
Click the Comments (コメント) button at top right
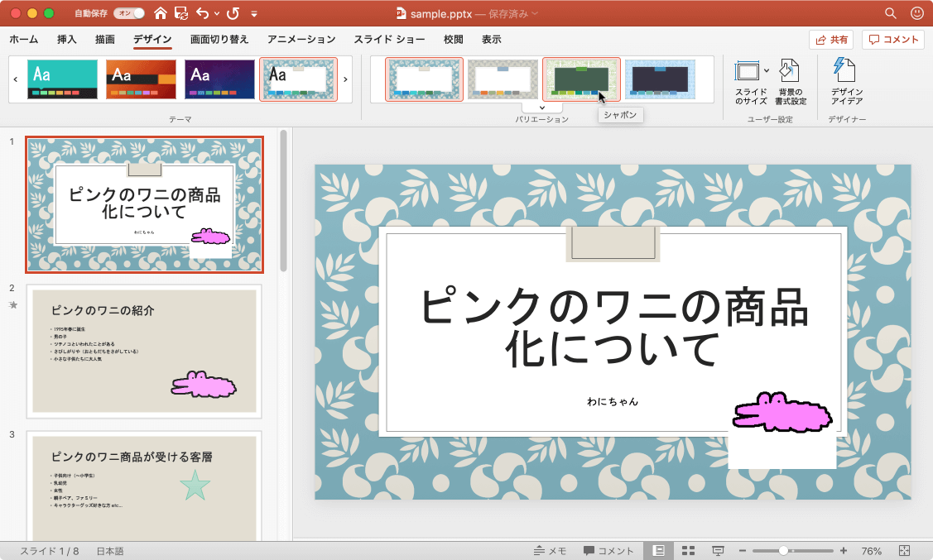pyautogui.click(x=893, y=40)
